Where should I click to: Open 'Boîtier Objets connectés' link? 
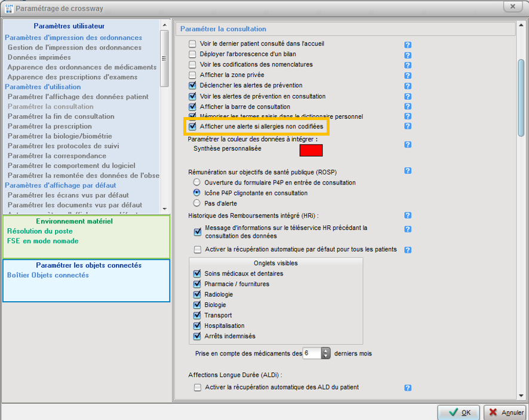pyautogui.click(x=48, y=275)
